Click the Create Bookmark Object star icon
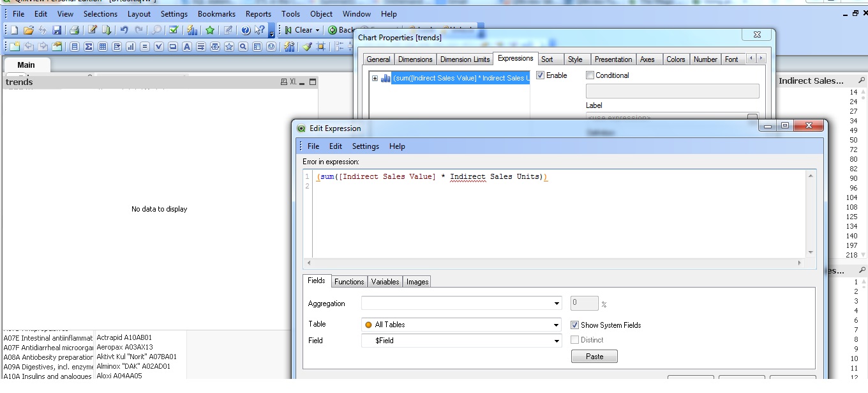Viewport: 868px width, 393px height. pyautogui.click(x=229, y=47)
